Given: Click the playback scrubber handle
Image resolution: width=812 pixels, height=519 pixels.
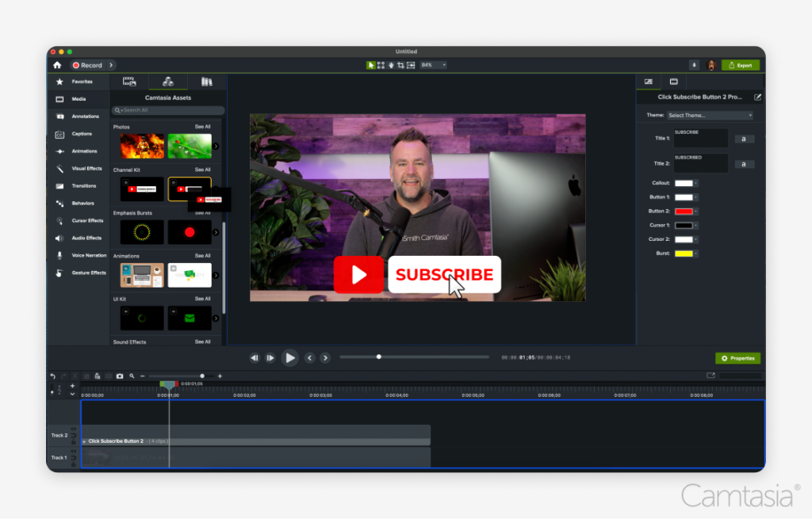Looking at the screenshot, I should 379,357.
